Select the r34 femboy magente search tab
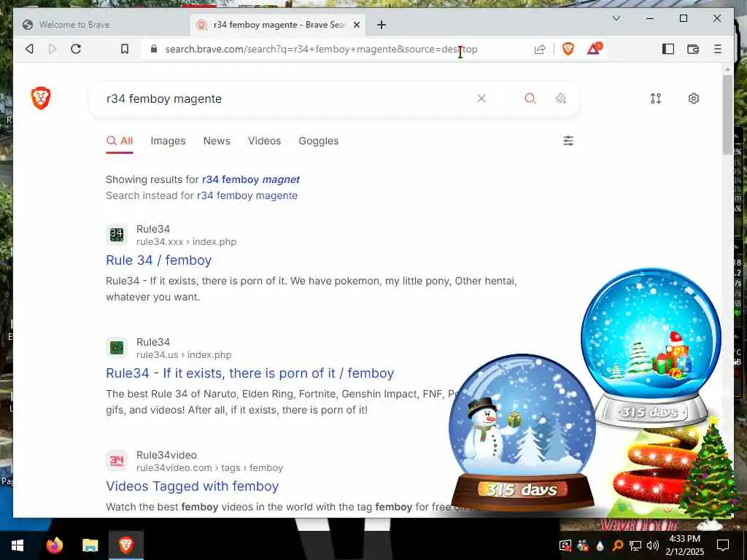 [x=278, y=25]
